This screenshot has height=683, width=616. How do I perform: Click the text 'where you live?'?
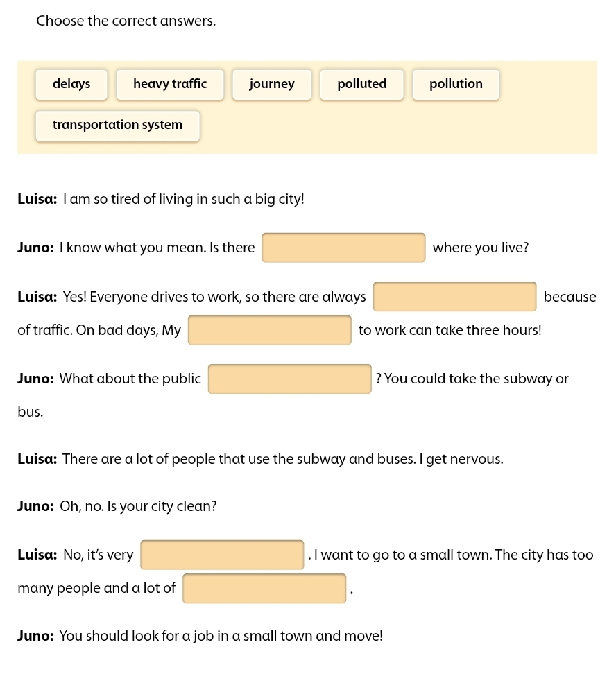480,248
